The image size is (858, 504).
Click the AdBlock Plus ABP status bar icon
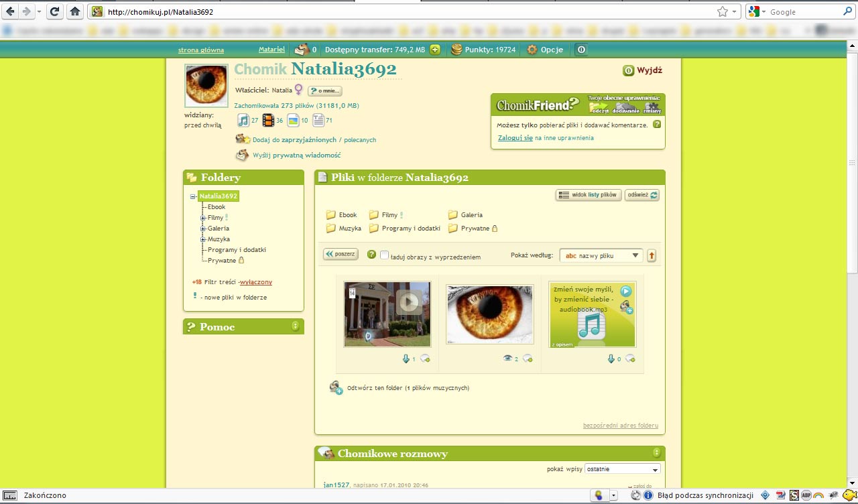[x=806, y=495]
